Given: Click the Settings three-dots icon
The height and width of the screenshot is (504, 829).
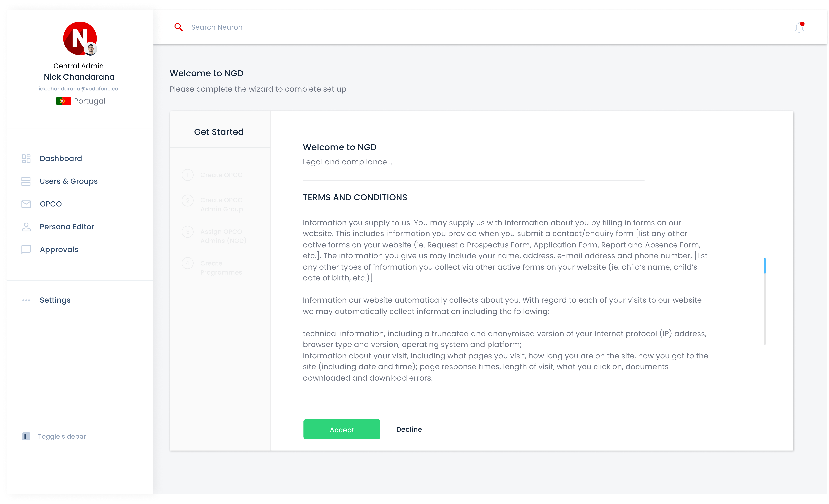Looking at the screenshot, I should click(26, 300).
